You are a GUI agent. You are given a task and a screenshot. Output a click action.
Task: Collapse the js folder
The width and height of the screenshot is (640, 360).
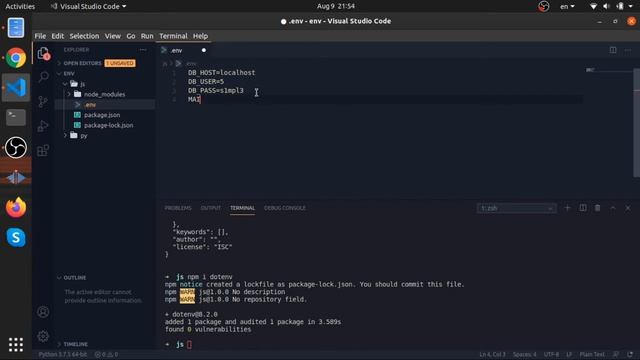tap(105, 84)
